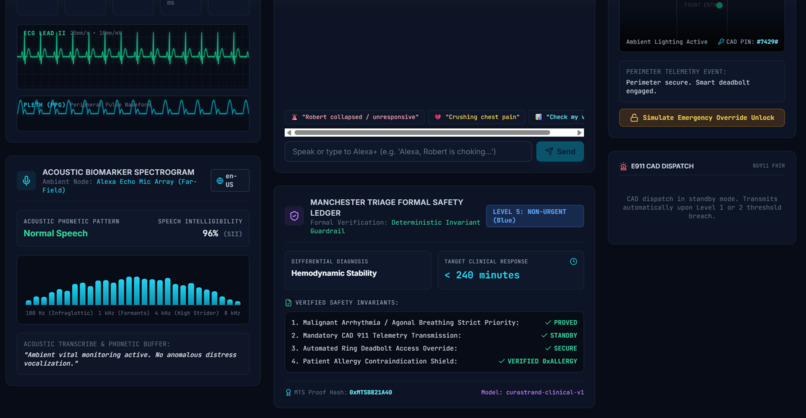This screenshot has height=418, width=806.
Task: Click the globe icon in language badge
Action: pyautogui.click(x=220, y=180)
